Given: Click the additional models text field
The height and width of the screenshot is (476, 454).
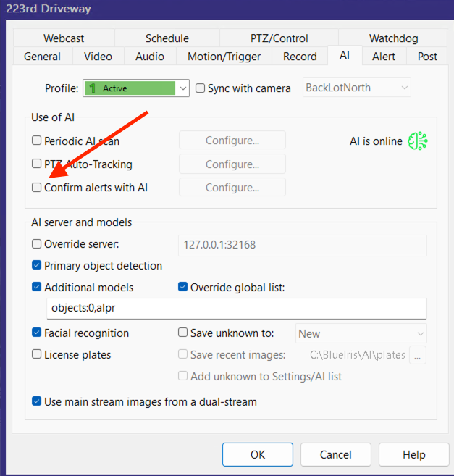Looking at the screenshot, I should 236,308.
